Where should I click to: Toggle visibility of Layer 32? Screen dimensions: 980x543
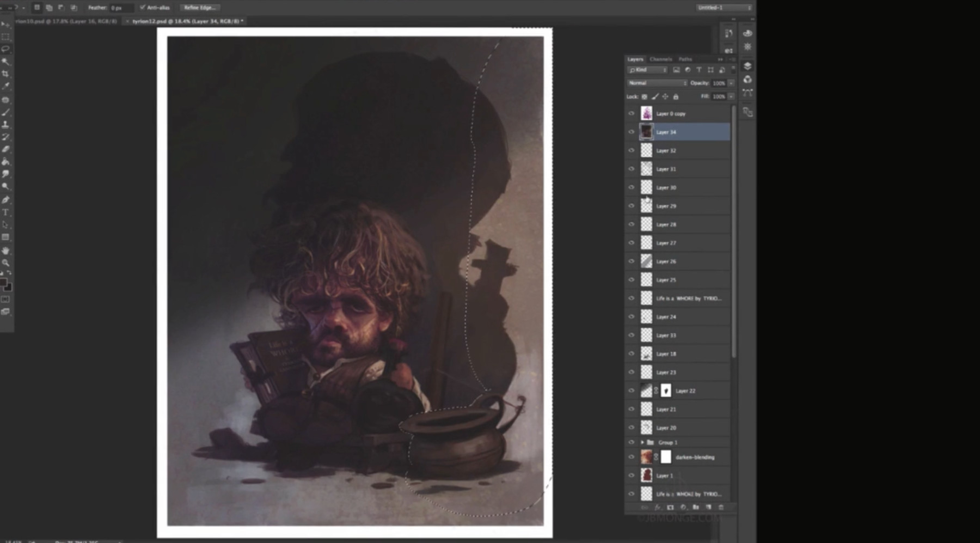(632, 150)
